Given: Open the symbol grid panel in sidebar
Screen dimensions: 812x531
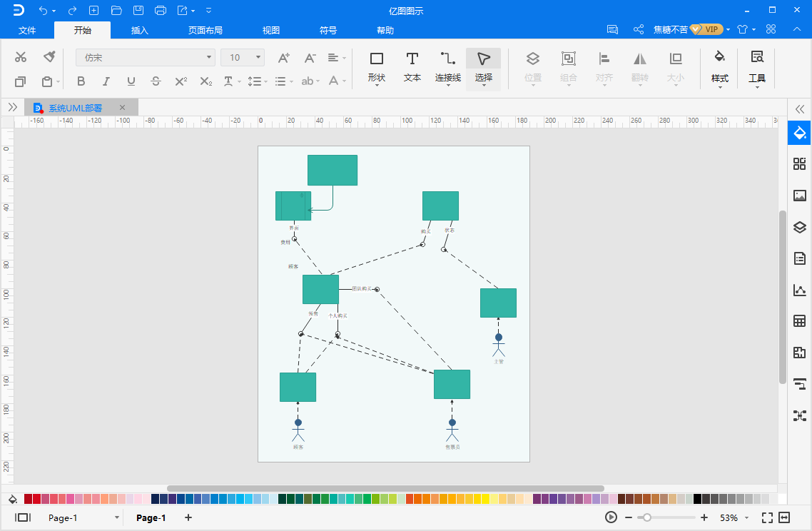Looking at the screenshot, I should [800, 164].
